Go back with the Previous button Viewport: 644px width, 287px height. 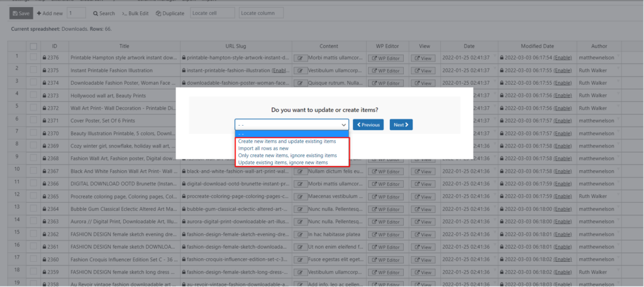(368, 124)
